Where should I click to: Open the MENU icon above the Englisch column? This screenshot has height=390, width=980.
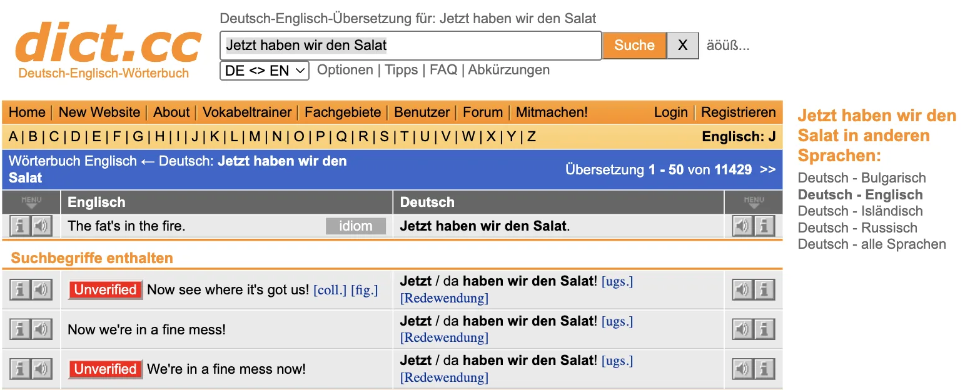coord(31,202)
